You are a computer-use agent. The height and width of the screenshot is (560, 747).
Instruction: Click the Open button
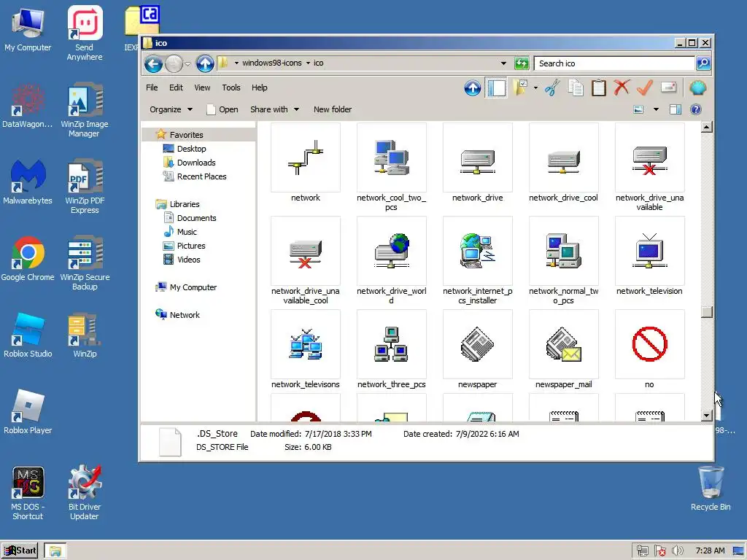[x=222, y=109]
